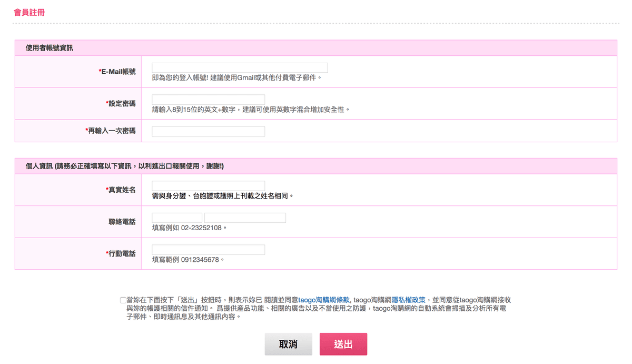
Task: Click the 行動電話 field label
Action: point(121,253)
